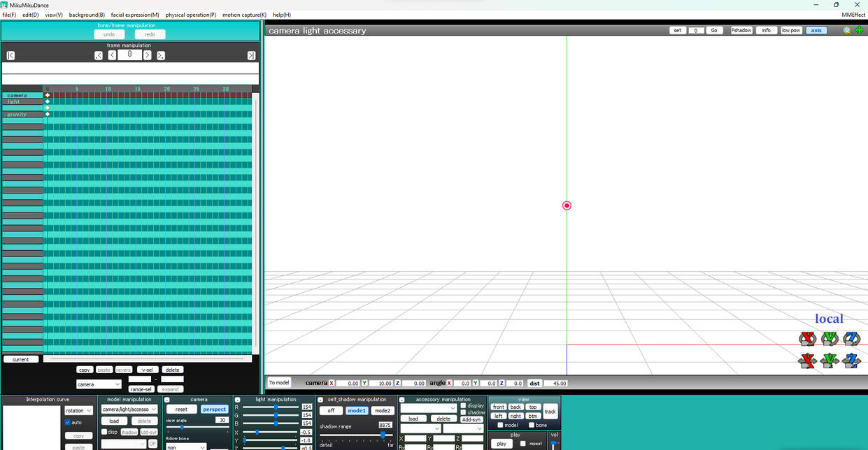Open the facial expression(M) menu
Image resolution: width=868 pixels, height=450 pixels.
coord(135,15)
